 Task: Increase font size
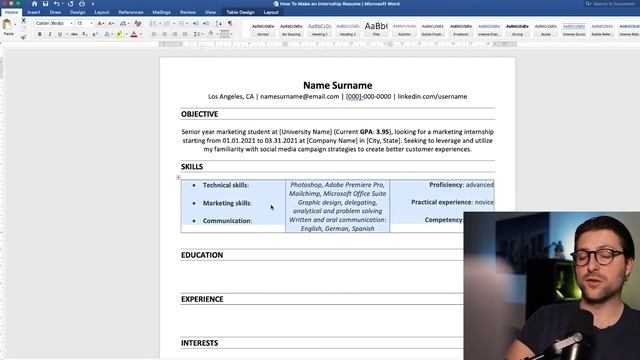tap(101, 23)
